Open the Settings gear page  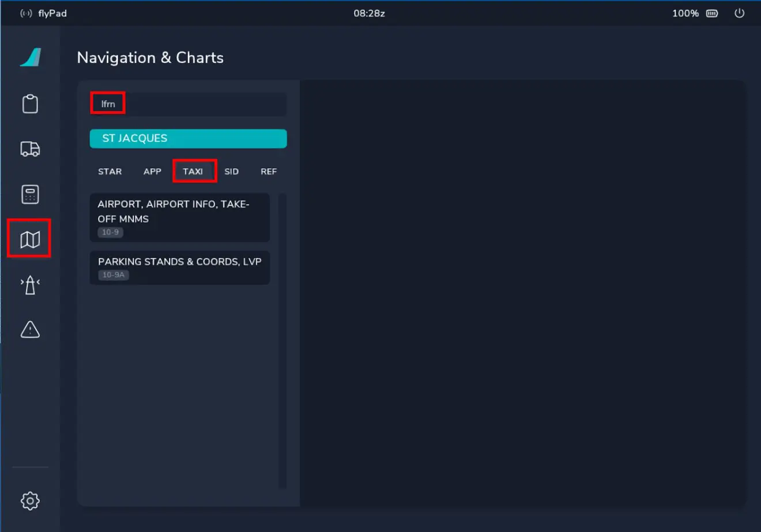tap(30, 501)
